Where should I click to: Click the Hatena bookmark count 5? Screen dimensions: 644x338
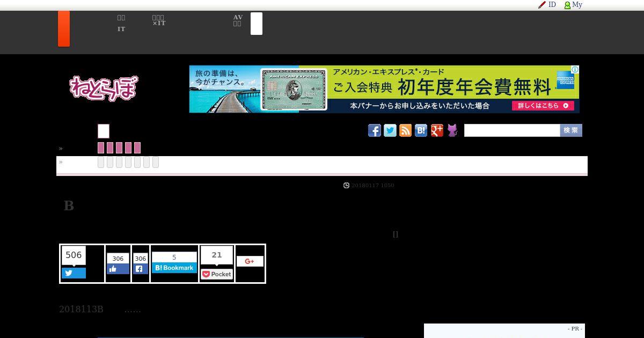coord(174,258)
